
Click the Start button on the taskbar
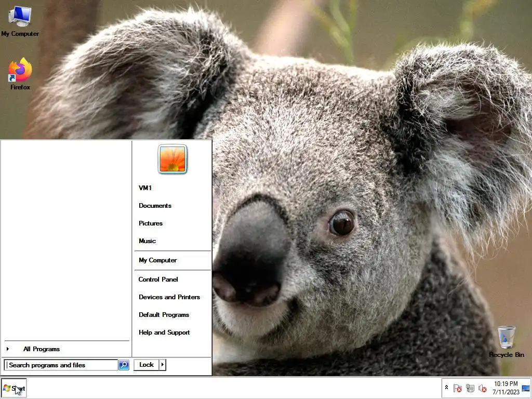coord(14,388)
